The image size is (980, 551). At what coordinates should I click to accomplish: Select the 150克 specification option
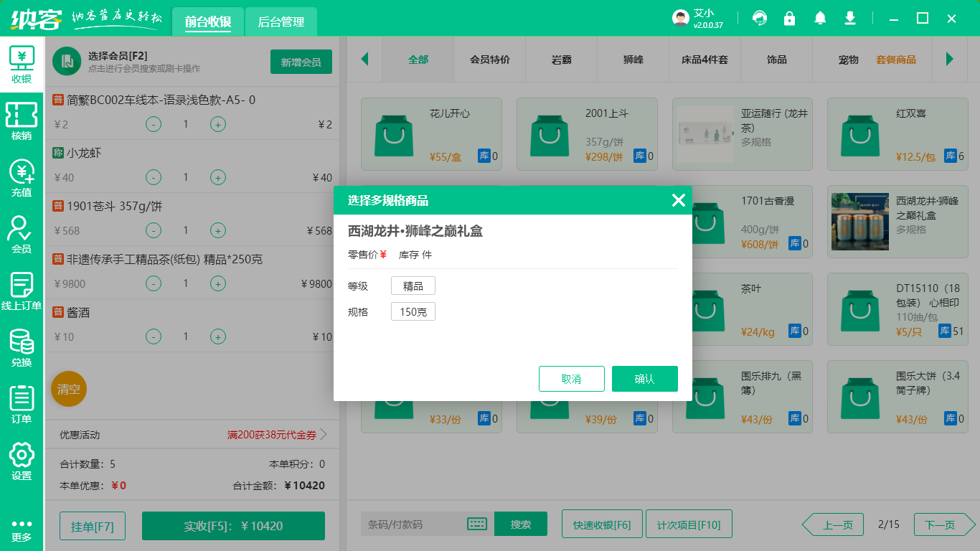413,311
